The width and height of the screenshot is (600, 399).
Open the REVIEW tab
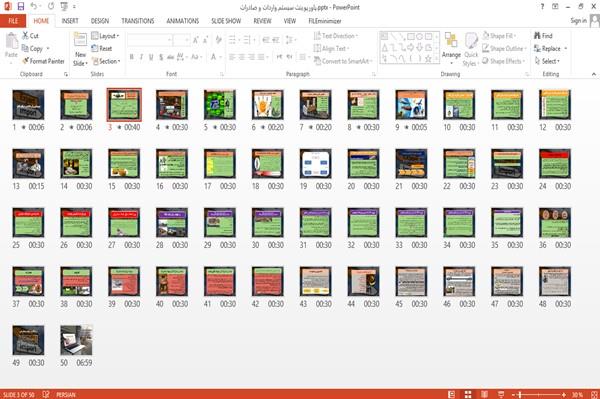[x=262, y=21]
